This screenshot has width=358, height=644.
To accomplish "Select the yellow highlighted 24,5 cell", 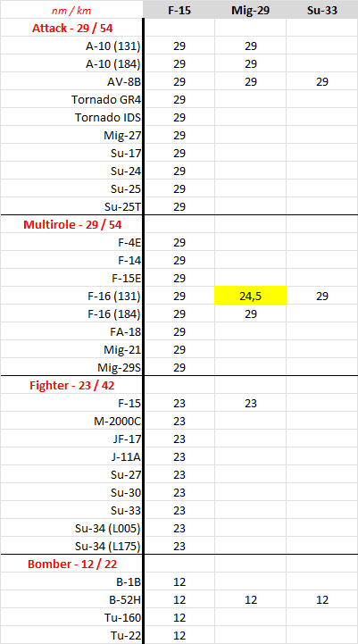I will coord(251,297).
